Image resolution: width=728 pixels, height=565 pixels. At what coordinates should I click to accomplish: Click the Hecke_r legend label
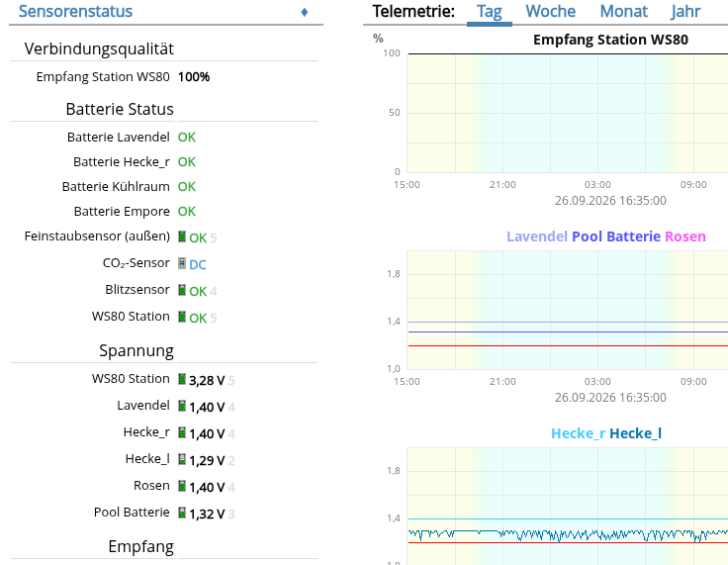pyautogui.click(x=578, y=433)
